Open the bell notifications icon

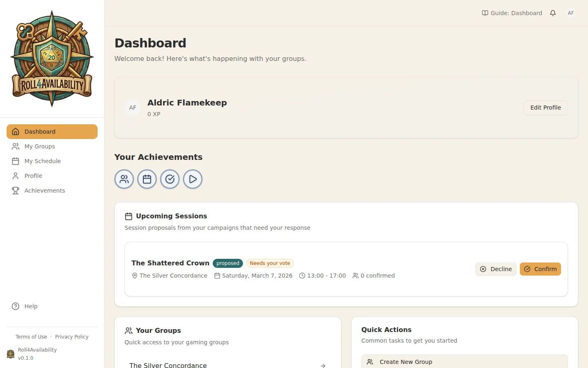click(x=553, y=13)
